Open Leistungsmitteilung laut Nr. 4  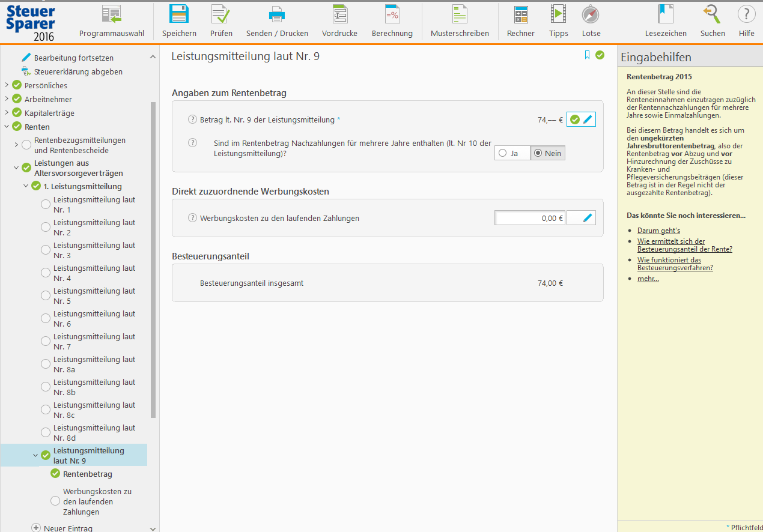(94, 273)
